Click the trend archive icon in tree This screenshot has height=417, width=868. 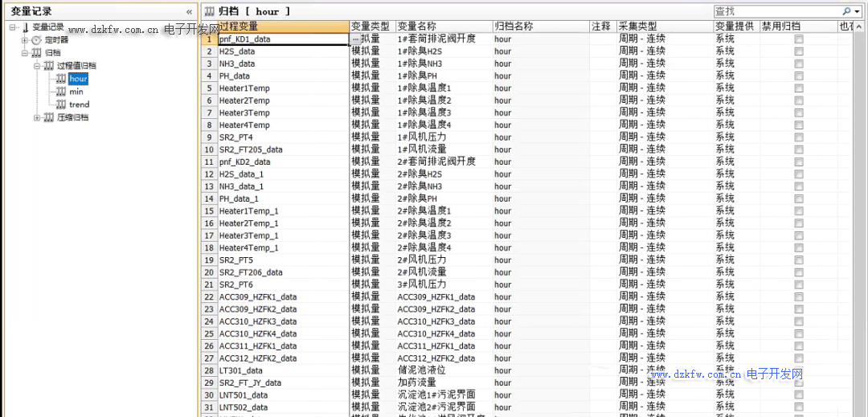pos(60,104)
